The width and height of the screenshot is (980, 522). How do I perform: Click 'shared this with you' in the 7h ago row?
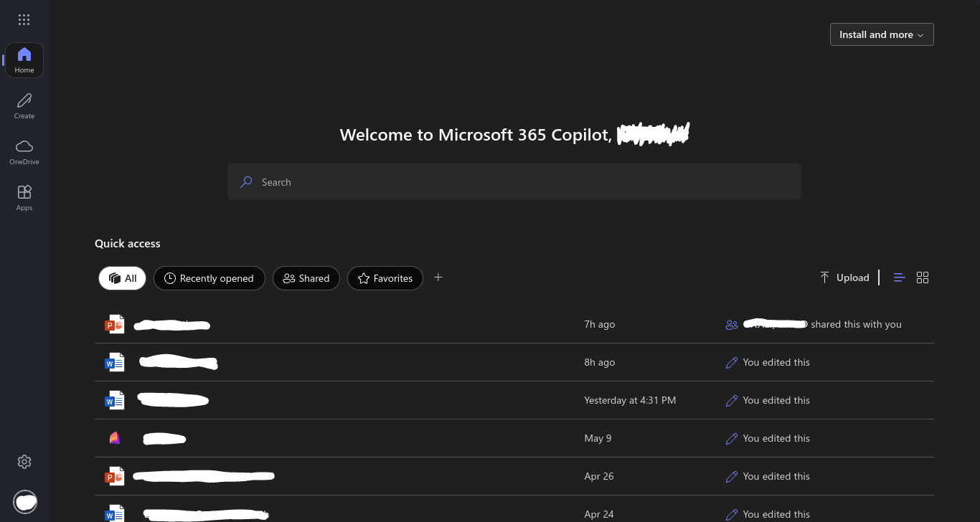point(856,324)
